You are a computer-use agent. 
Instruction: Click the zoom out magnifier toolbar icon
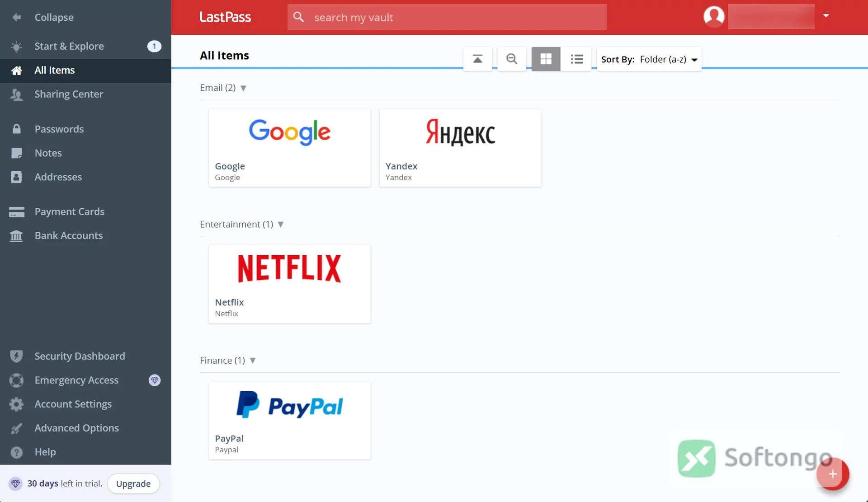pos(512,59)
